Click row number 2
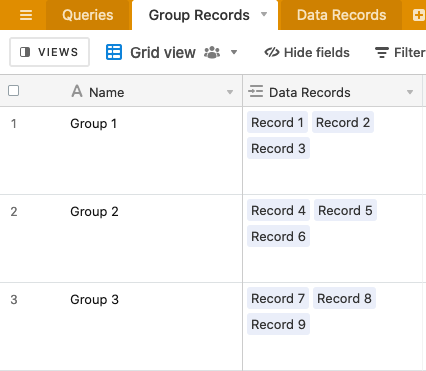This screenshot has height=371, width=426. click(x=14, y=212)
